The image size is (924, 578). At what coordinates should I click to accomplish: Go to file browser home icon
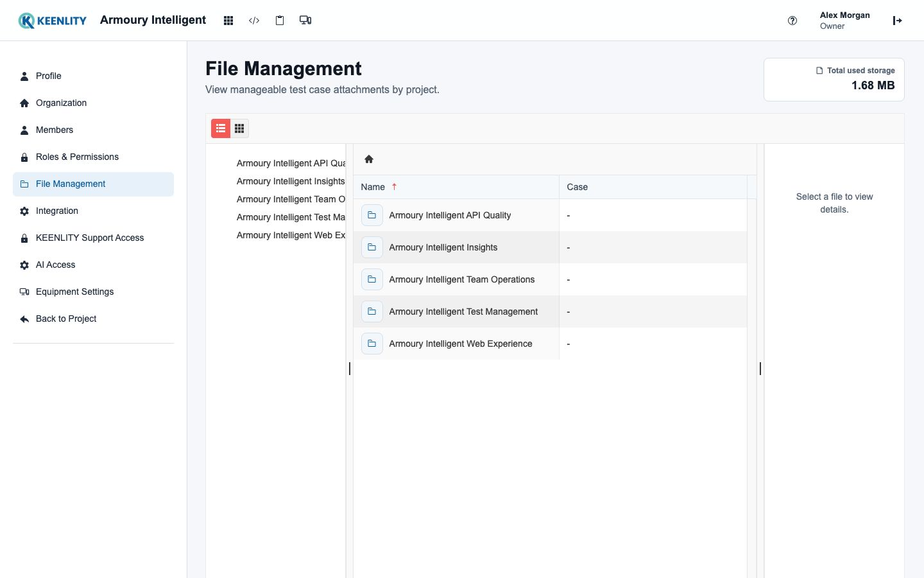[369, 159]
